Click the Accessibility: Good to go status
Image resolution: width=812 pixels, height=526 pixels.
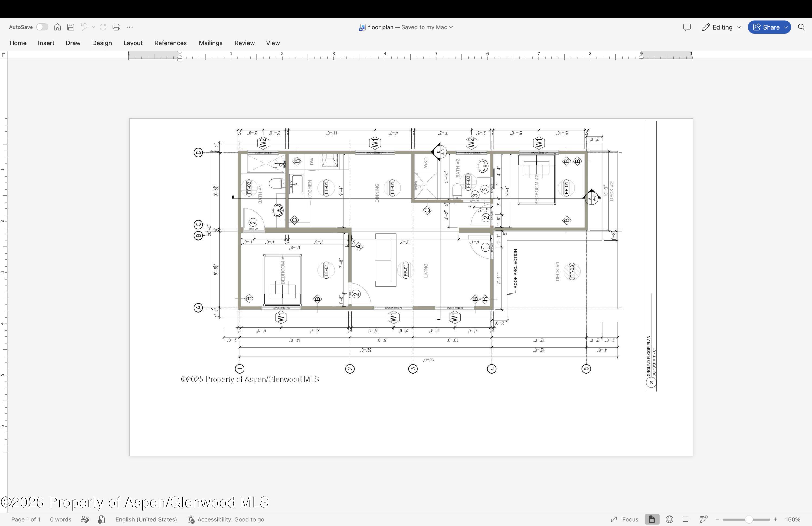(x=226, y=519)
